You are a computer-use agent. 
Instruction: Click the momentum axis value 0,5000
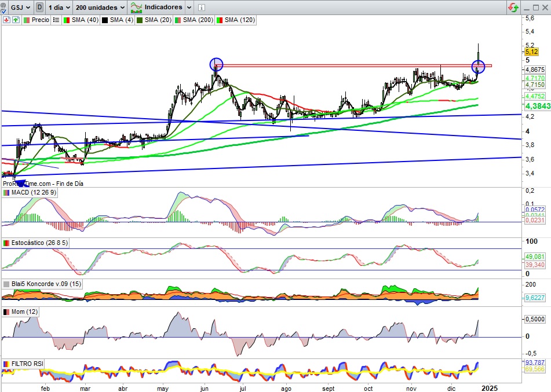coord(535,319)
